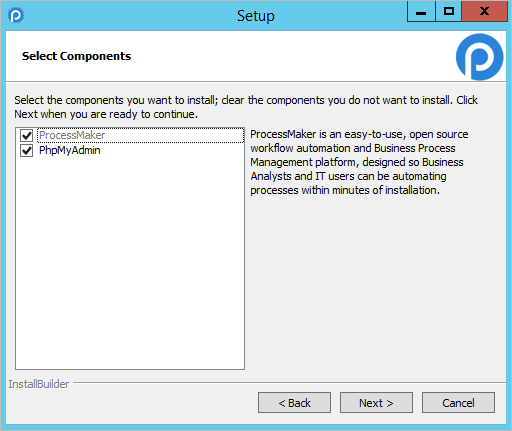Click the instruction text about selecting components

click(x=246, y=107)
